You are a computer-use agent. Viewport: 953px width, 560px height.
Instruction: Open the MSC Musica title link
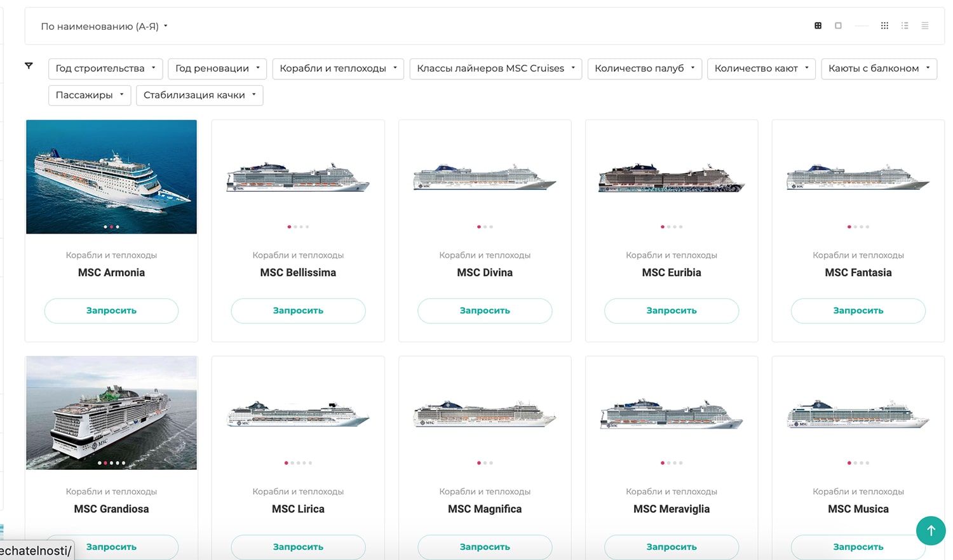(x=858, y=509)
